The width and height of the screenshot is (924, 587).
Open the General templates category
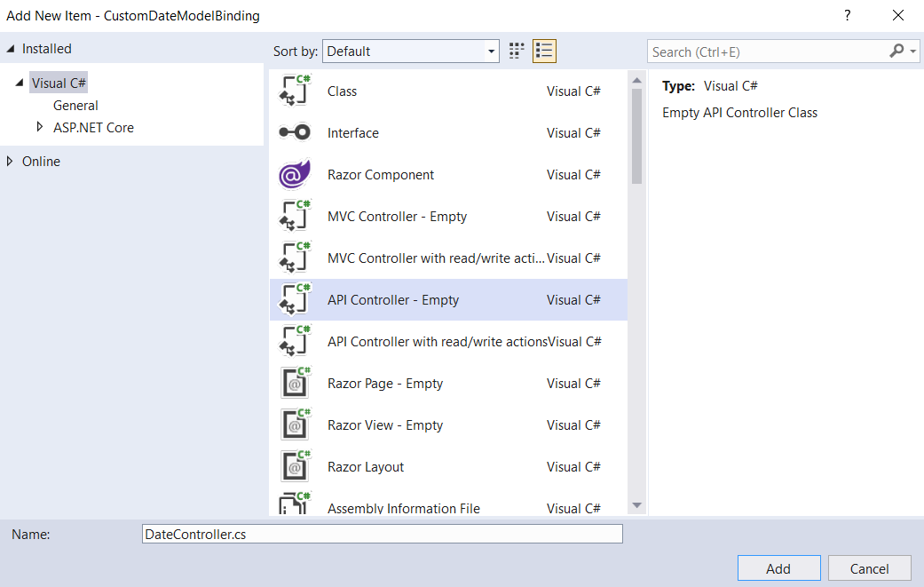75,105
